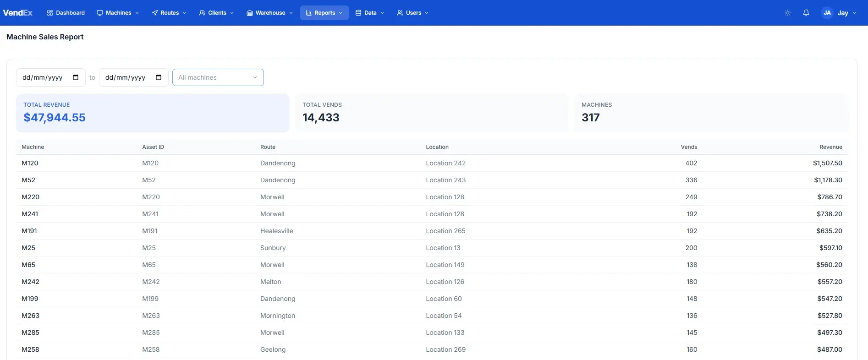868x360 pixels.
Task: Click the JA user avatar
Action: pyautogui.click(x=827, y=13)
